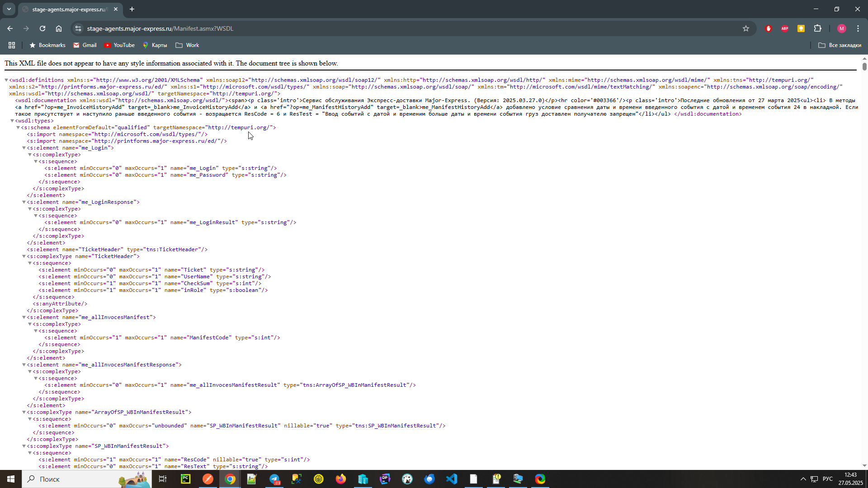Bookmark this page with the star icon
This screenshot has width=868, height=488.
click(x=746, y=28)
